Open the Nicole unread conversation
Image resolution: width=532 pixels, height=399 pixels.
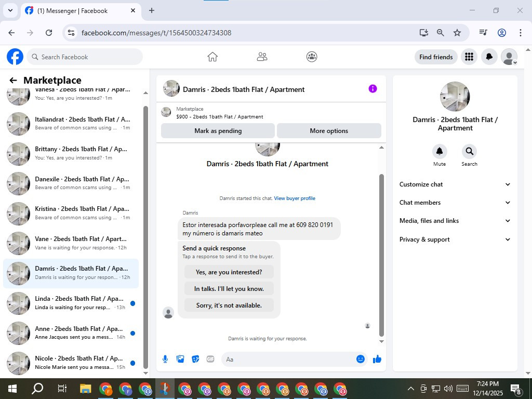pos(71,363)
